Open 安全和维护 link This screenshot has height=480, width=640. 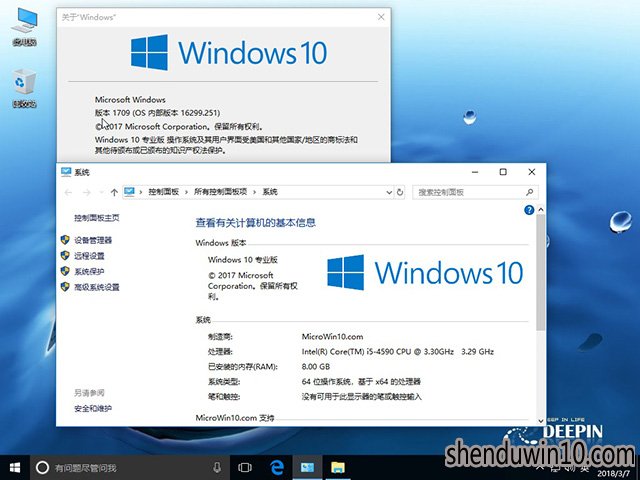93,408
